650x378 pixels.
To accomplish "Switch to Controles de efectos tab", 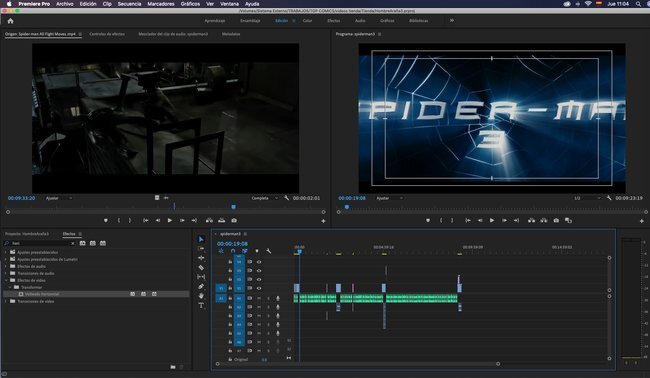I will (x=107, y=34).
